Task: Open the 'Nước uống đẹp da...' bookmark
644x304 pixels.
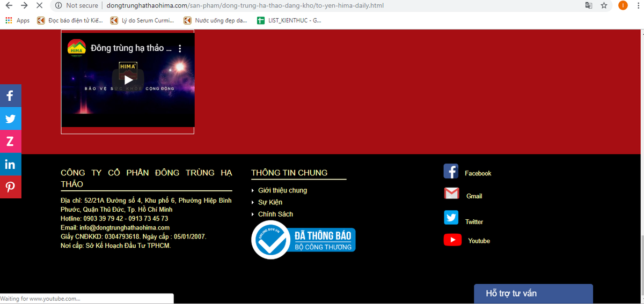Action: [216, 20]
